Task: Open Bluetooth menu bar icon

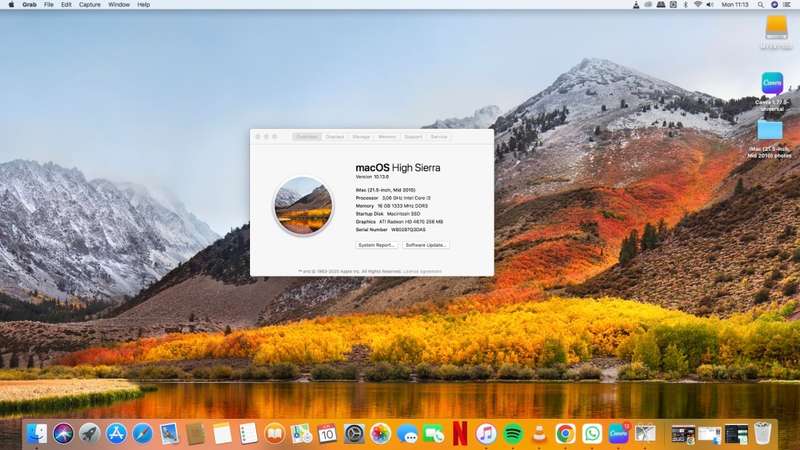Action: tap(685, 5)
